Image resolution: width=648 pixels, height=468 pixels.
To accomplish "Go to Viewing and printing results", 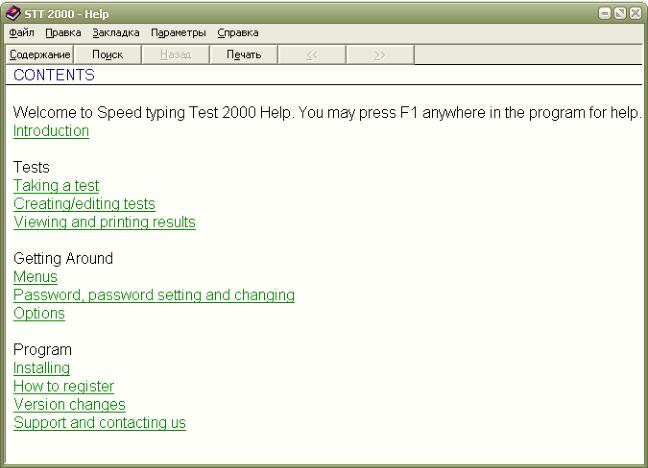I will click(x=104, y=222).
